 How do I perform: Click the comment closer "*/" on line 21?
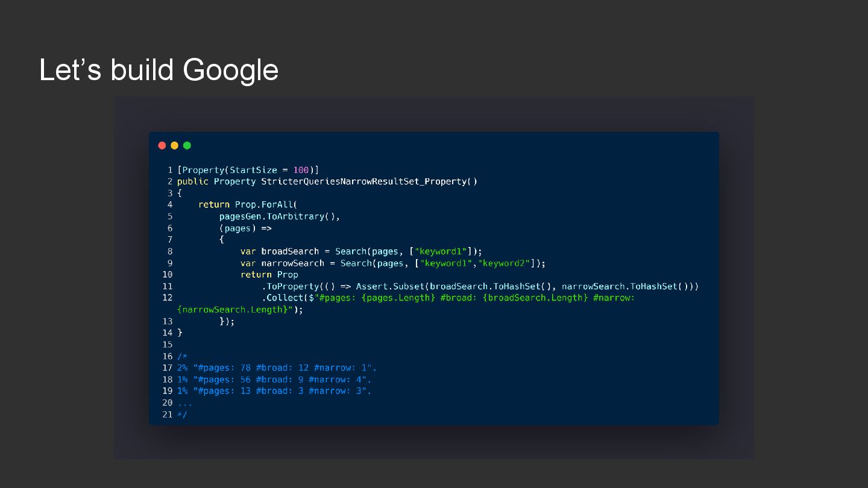click(x=182, y=414)
